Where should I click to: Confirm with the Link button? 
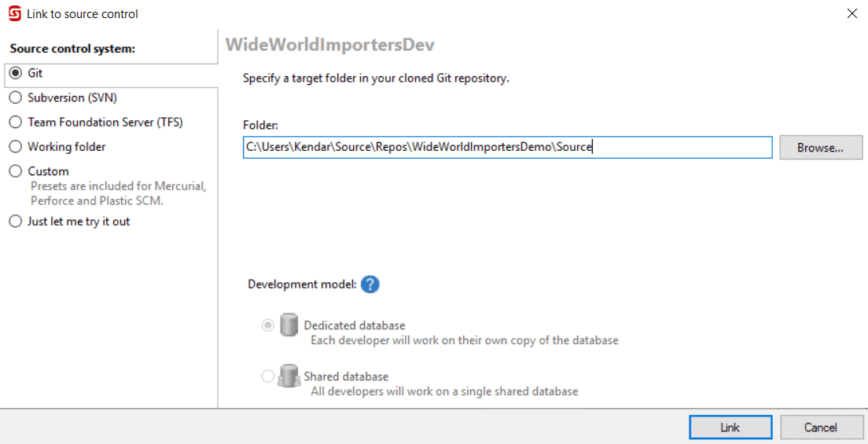(730, 427)
